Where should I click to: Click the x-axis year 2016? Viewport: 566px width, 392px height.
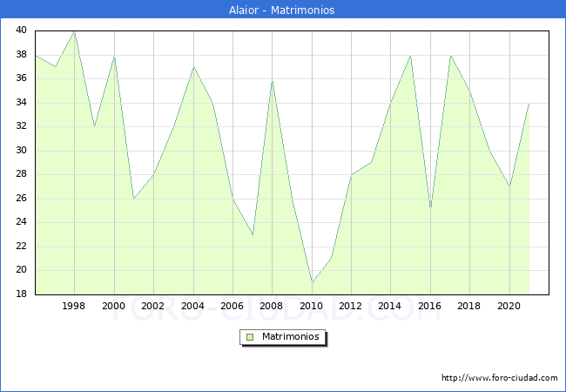pyautogui.click(x=429, y=306)
